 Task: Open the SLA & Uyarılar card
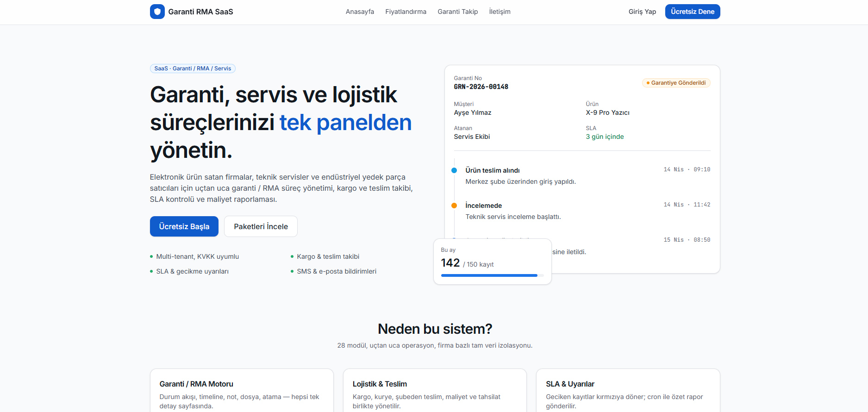point(628,390)
